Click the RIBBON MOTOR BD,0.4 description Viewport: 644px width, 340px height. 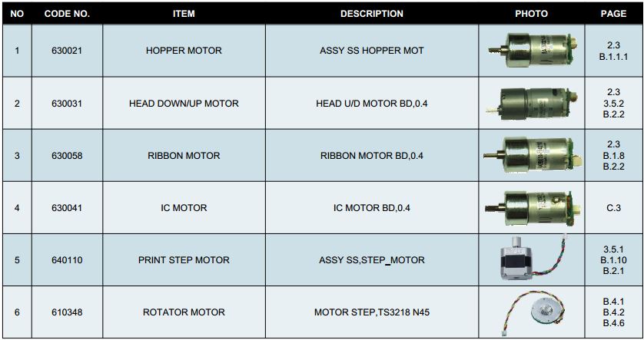click(x=371, y=156)
